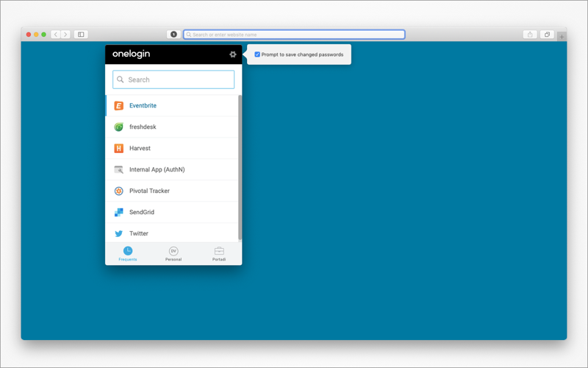The image size is (588, 368).
Task: Click magnifier icon in OneLogin search
Action: [120, 79]
